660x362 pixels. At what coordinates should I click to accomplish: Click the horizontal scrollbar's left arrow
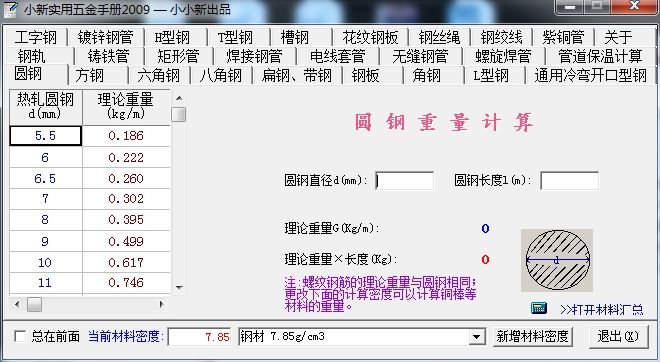coord(17,304)
